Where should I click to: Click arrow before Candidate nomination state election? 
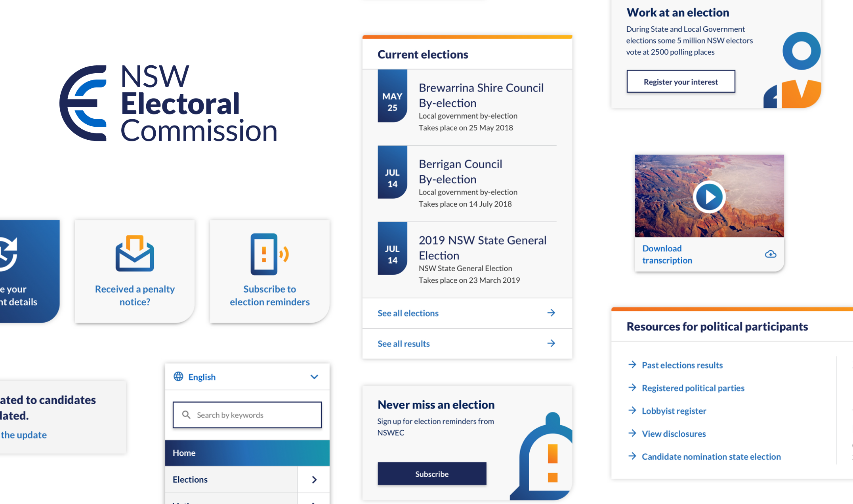632,456
